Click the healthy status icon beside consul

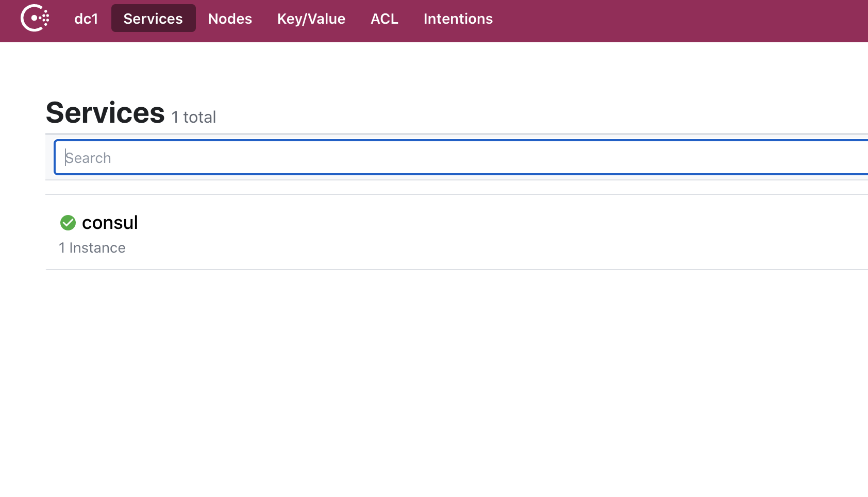coord(68,223)
